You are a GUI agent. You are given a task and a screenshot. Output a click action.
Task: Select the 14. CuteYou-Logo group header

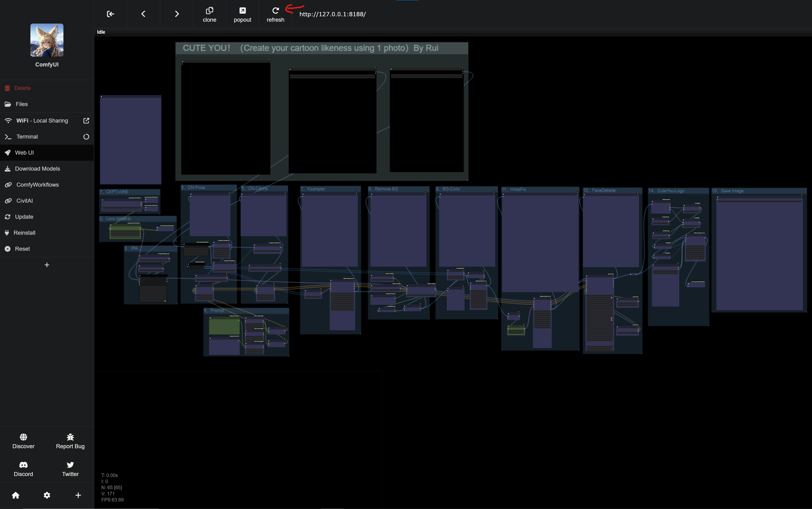pos(678,191)
